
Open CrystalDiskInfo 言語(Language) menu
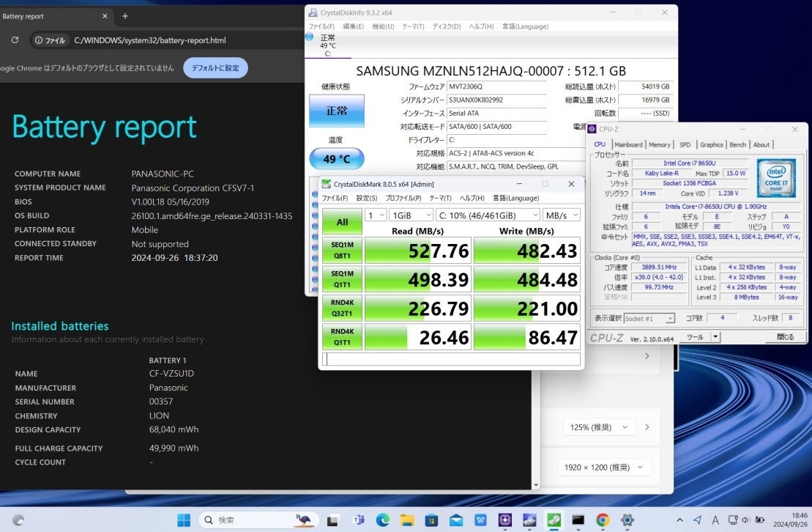click(x=525, y=26)
